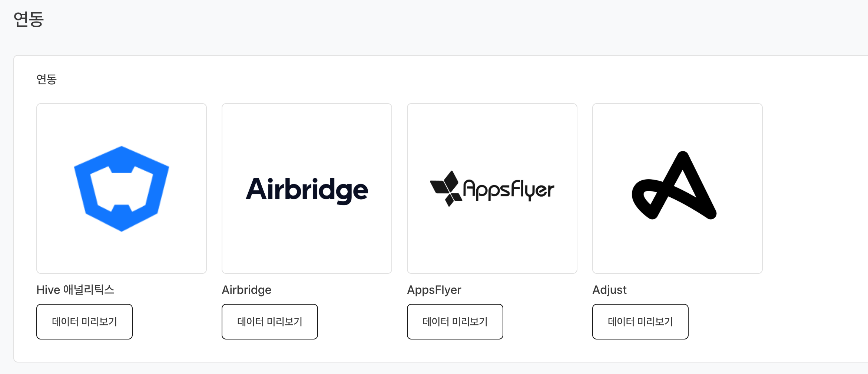
Task: Click the Airbridge wordmark logo
Action: tap(307, 189)
